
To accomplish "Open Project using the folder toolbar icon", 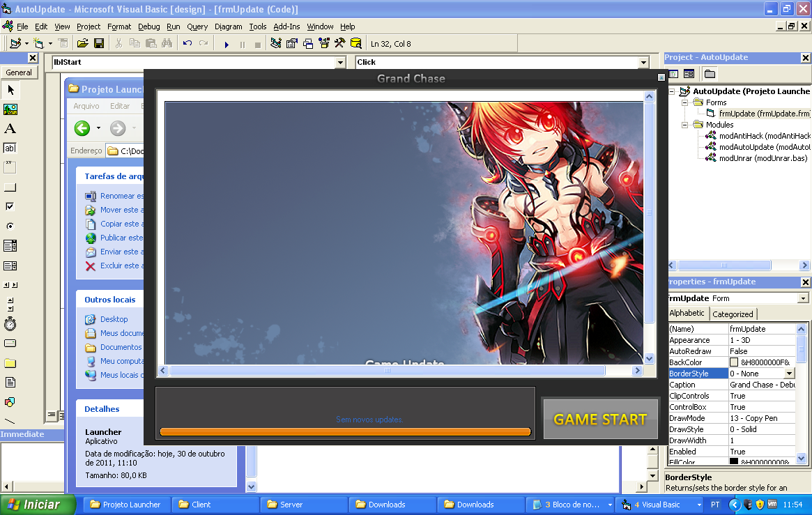I will point(82,43).
